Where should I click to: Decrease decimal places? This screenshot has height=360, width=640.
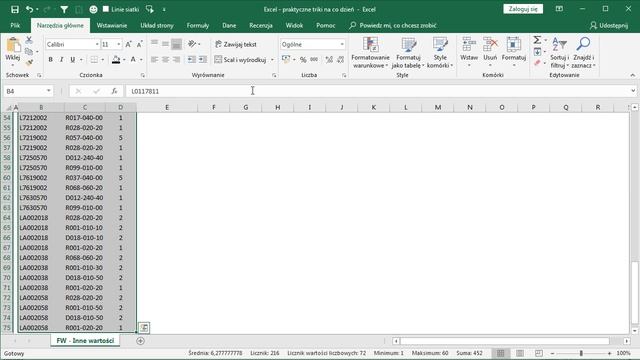[x=340, y=60]
